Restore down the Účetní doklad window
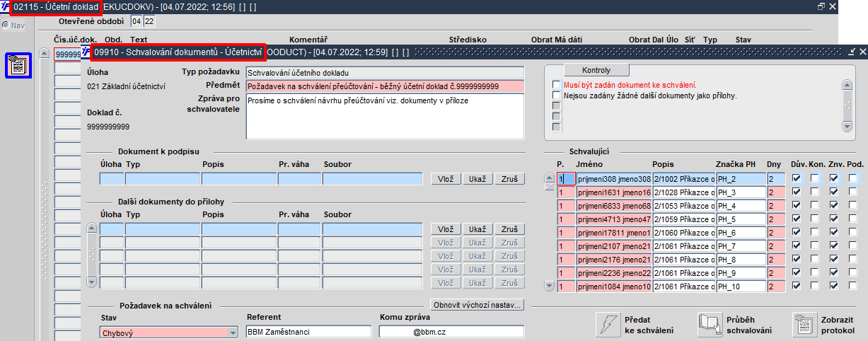This screenshot has height=341, width=868. 821,6
